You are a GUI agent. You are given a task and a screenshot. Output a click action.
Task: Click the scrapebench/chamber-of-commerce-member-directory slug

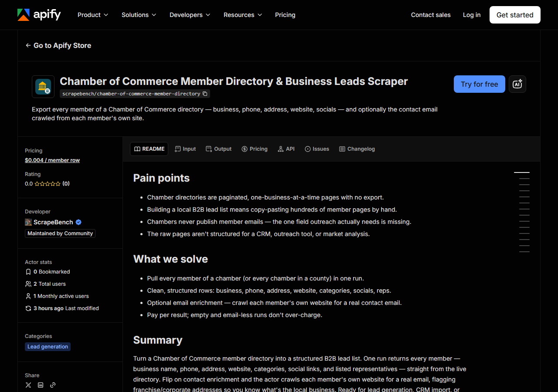[x=131, y=94]
